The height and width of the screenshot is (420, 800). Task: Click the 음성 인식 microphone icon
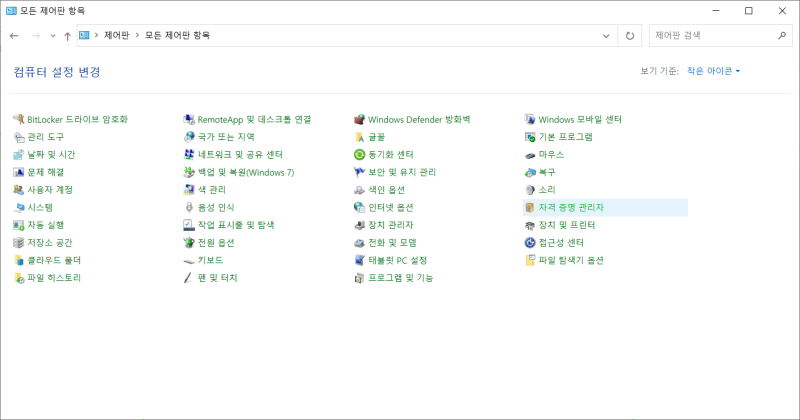coord(189,208)
